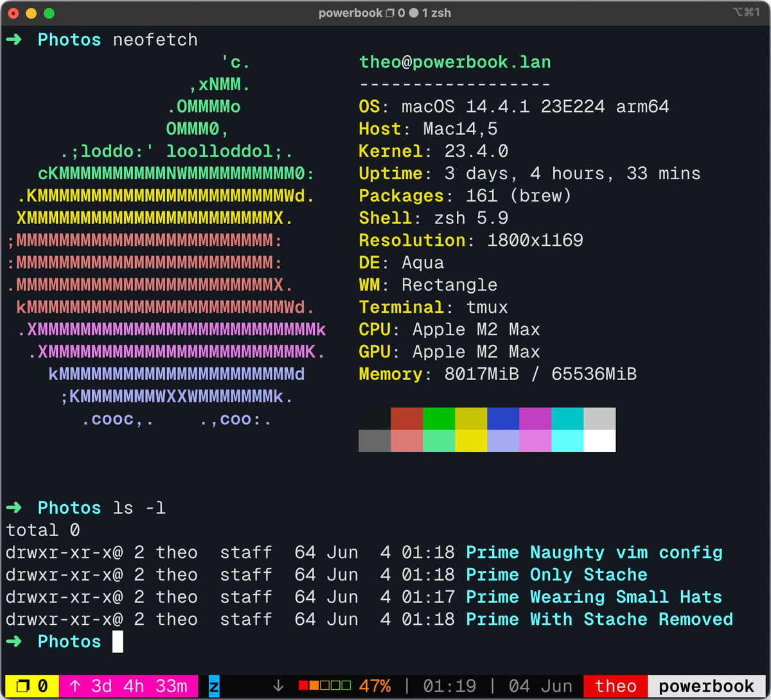The image size is (771, 700).
Task: Click the battery level squares indicator
Action: [x=324, y=686]
